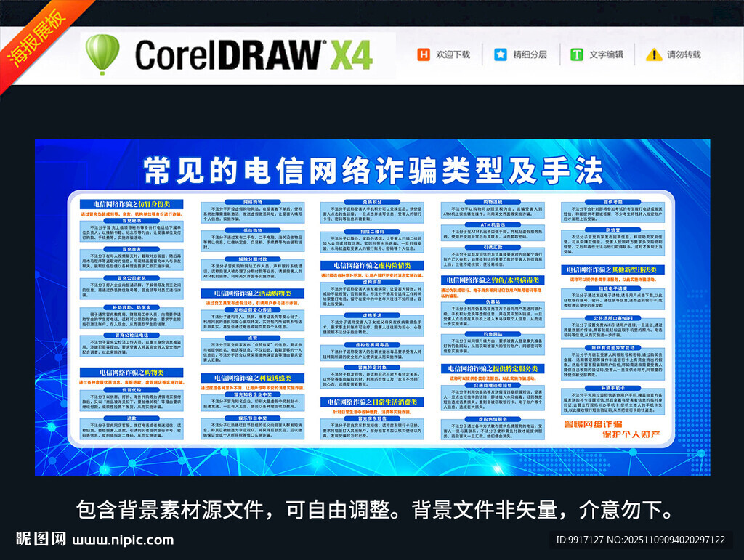Click the 精细分层 label
This screenshot has height=560, width=744.
(x=530, y=54)
